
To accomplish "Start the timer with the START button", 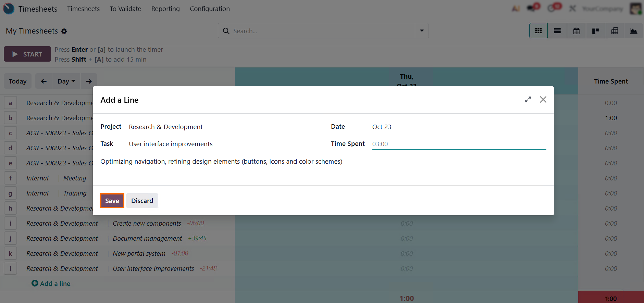I will pos(27,54).
